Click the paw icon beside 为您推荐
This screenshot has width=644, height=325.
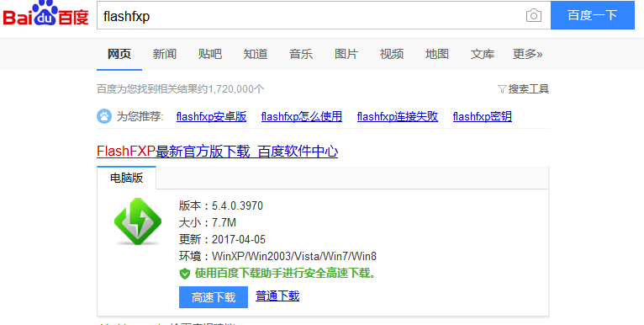104,116
